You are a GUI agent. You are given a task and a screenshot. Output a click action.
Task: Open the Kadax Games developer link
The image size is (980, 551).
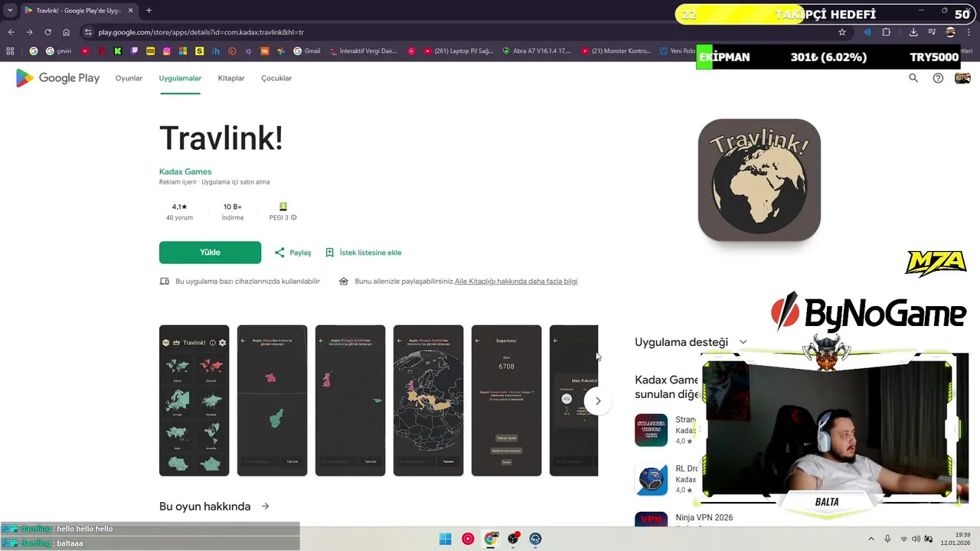185,171
